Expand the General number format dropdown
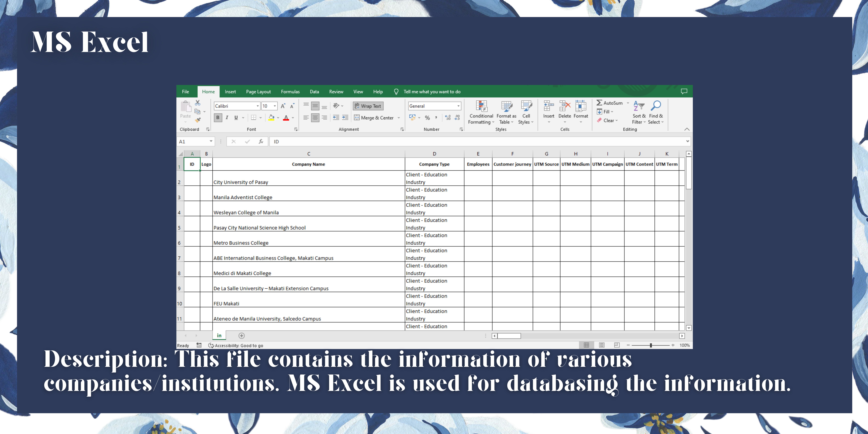The height and width of the screenshot is (434, 868). [458, 106]
